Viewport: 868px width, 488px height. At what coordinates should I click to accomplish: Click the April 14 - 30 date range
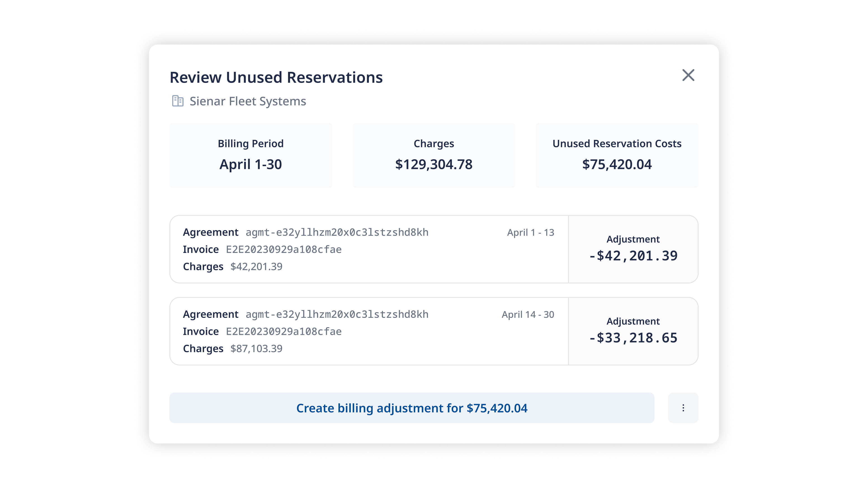(x=528, y=314)
